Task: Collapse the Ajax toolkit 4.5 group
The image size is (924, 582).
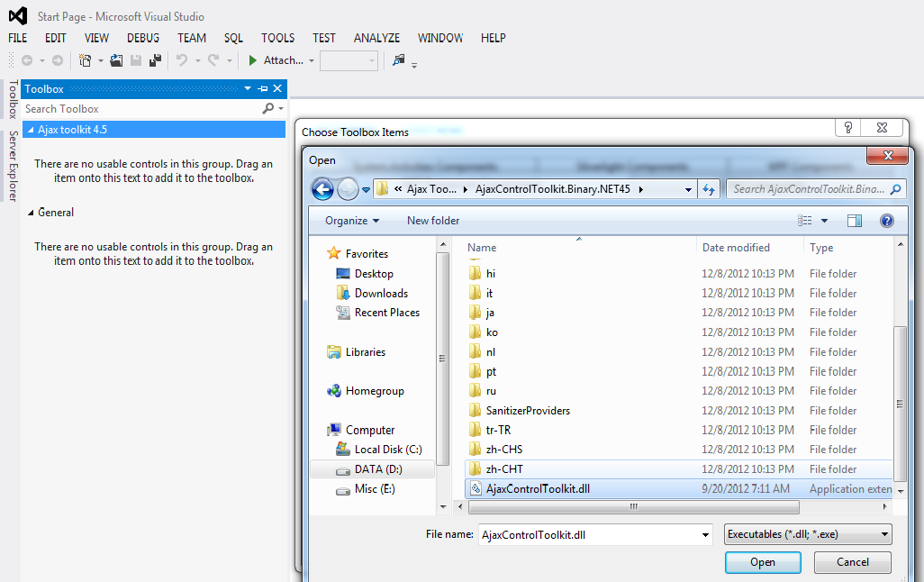Action: tap(31, 130)
